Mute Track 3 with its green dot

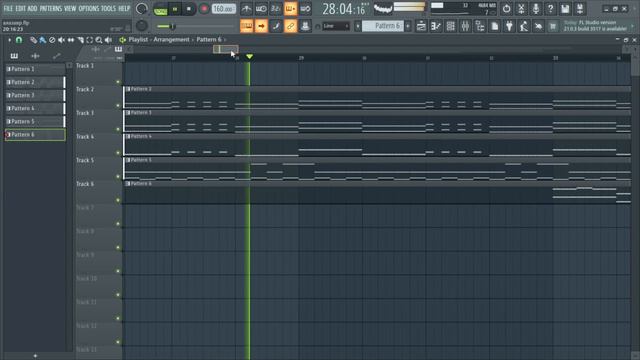click(118, 129)
